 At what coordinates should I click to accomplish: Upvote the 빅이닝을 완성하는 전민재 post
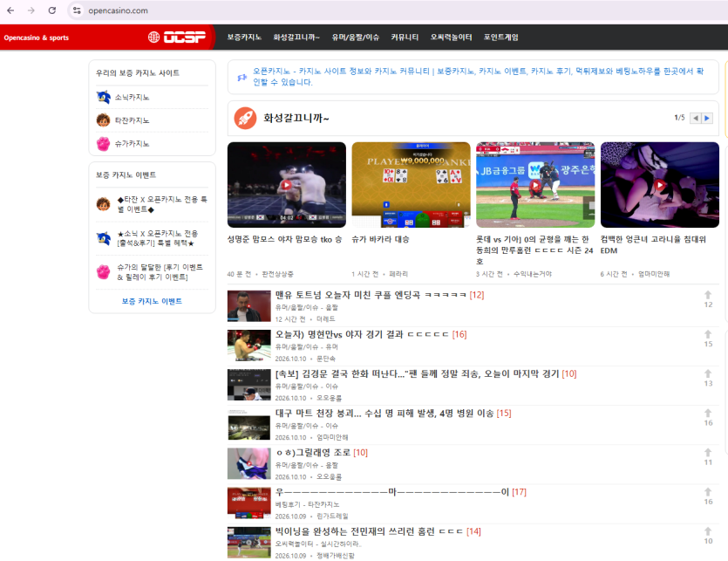coord(708,531)
